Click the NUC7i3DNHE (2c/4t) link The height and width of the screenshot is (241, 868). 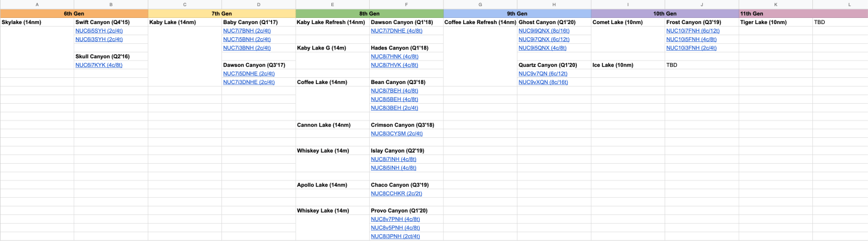pyautogui.click(x=249, y=82)
